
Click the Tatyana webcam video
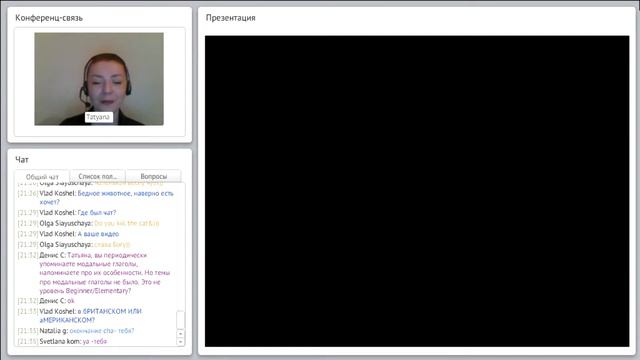click(x=99, y=79)
